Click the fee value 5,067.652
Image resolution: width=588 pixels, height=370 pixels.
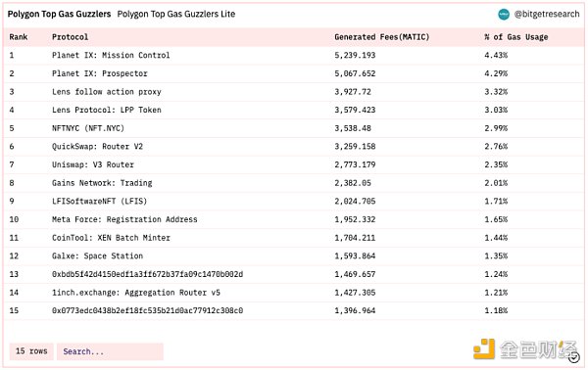pos(355,73)
